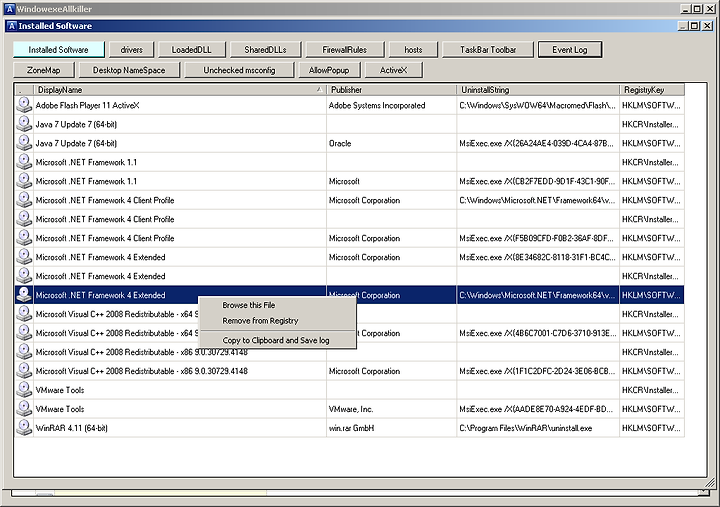720x507 pixels.
Task: Click uninstall string starting MsiExec.exe /X{8E34682C
Action: click(537, 257)
